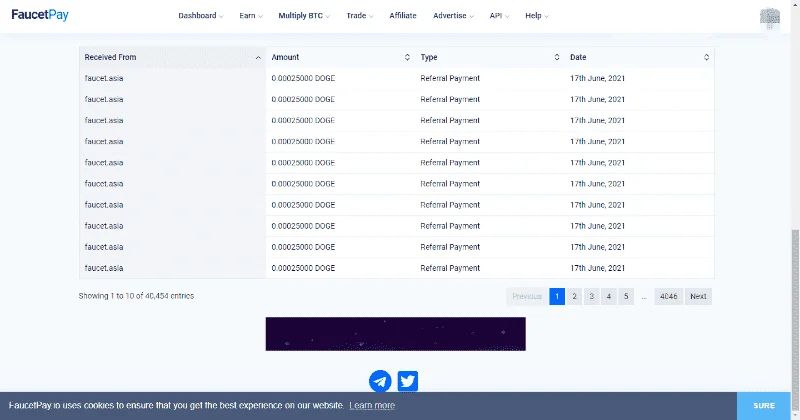Go to the Affiliate page
This screenshot has width=800, height=420.
click(403, 16)
